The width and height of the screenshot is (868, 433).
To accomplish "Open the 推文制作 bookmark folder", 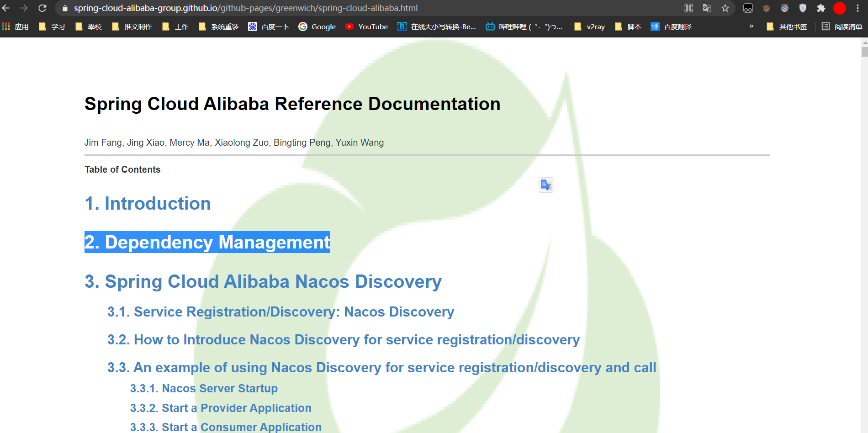I will point(132,26).
